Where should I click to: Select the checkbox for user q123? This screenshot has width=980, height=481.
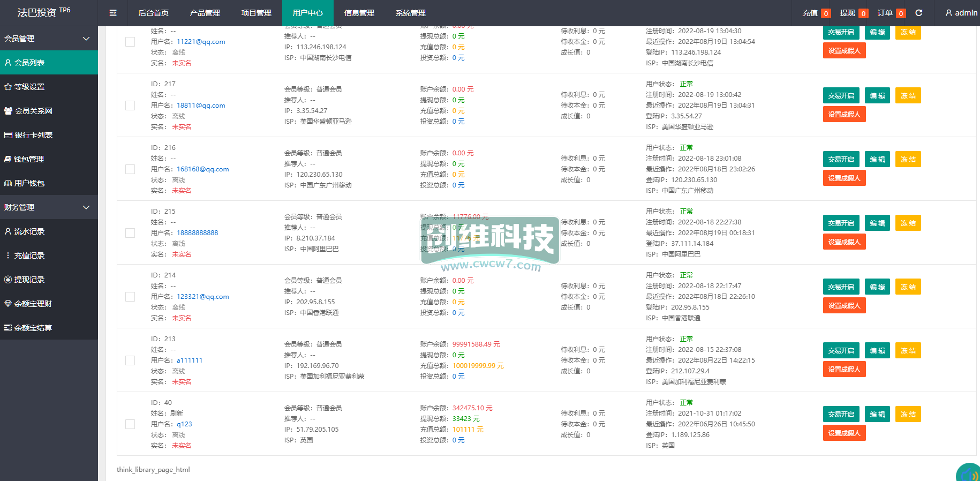(x=130, y=424)
